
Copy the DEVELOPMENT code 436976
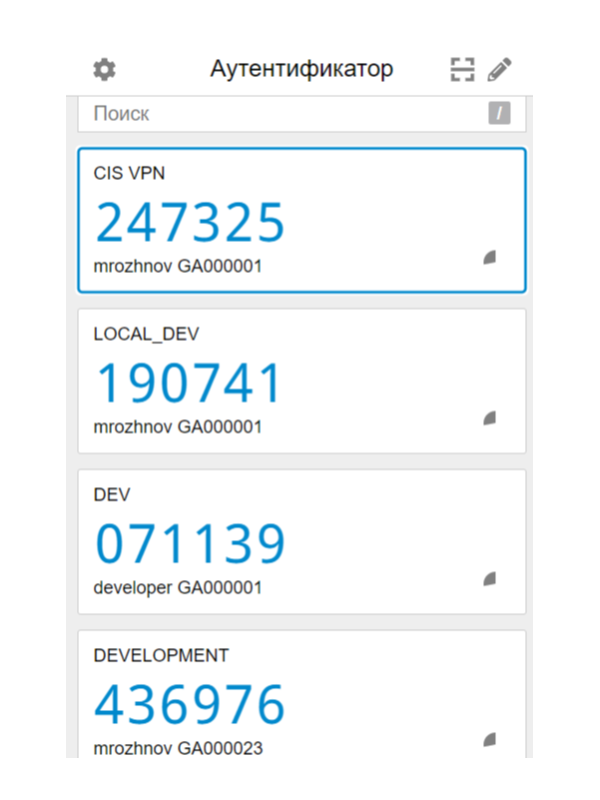click(x=190, y=705)
